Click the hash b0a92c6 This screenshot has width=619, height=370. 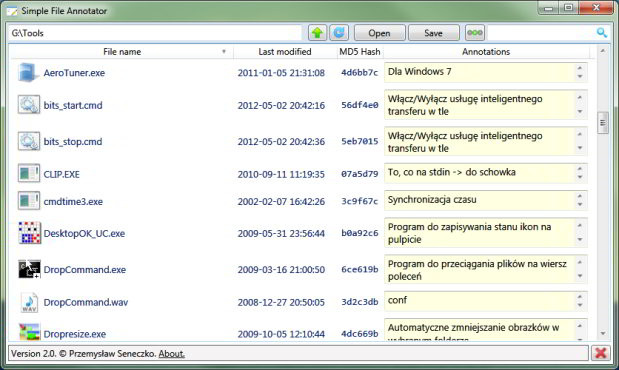tap(360, 233)
